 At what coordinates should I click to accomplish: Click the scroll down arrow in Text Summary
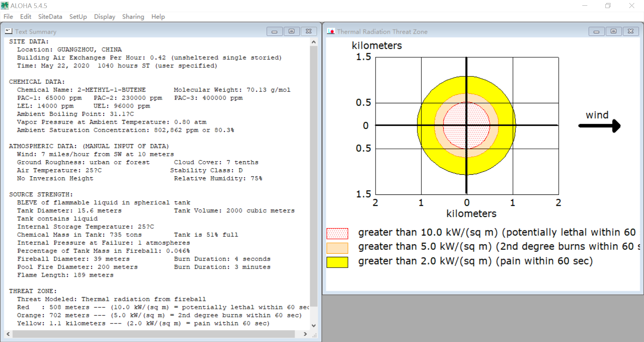coord(314,325)
